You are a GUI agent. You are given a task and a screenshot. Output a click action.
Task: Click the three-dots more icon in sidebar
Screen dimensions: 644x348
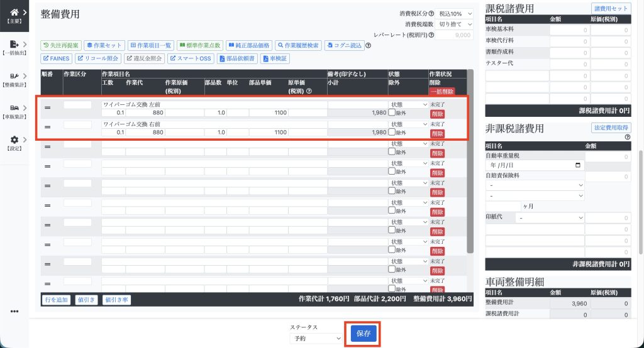pos(14,311)
